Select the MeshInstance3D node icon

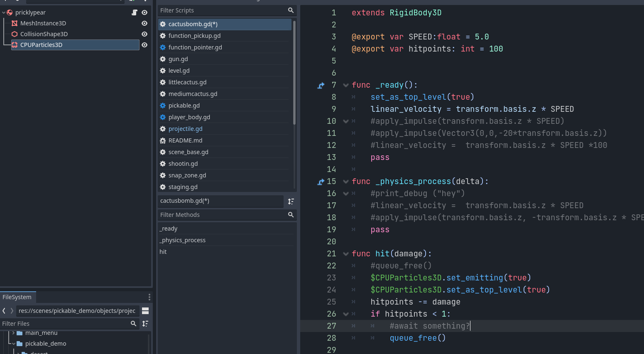coord(15,23)
